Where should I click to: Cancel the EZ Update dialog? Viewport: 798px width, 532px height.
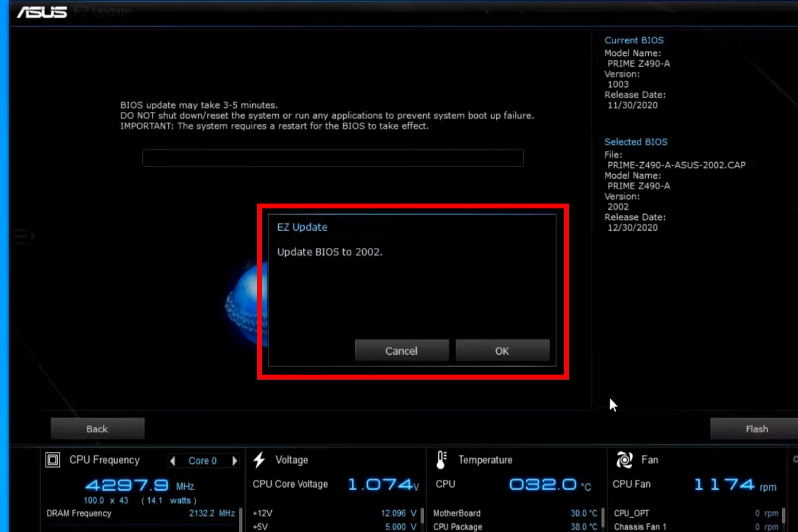(402, 350)
